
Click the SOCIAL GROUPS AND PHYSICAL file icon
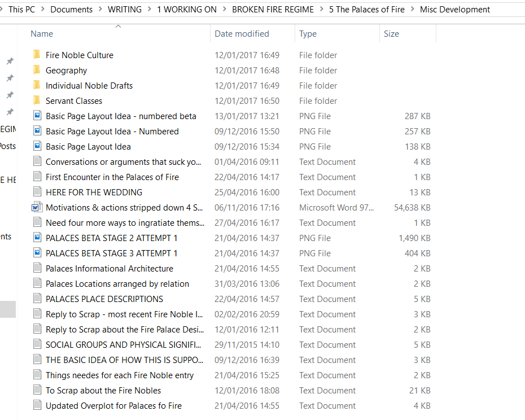[x=37, y=344]
